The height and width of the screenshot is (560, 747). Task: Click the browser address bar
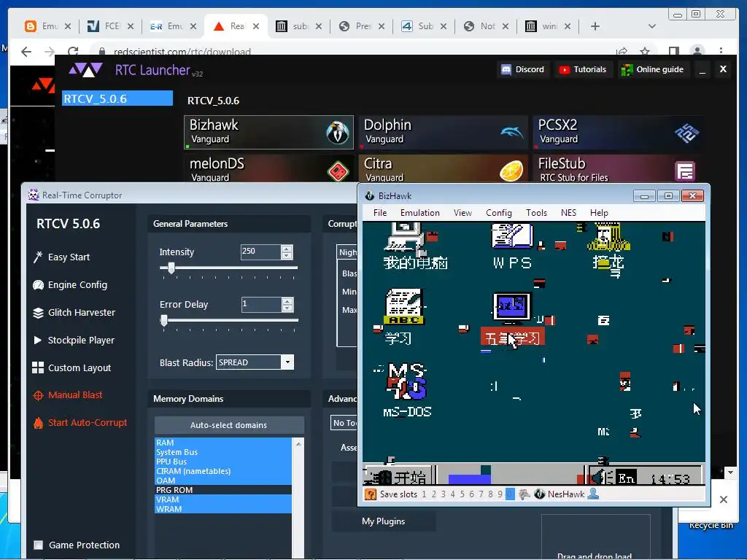pyautogui.click(x=352, y=52)
